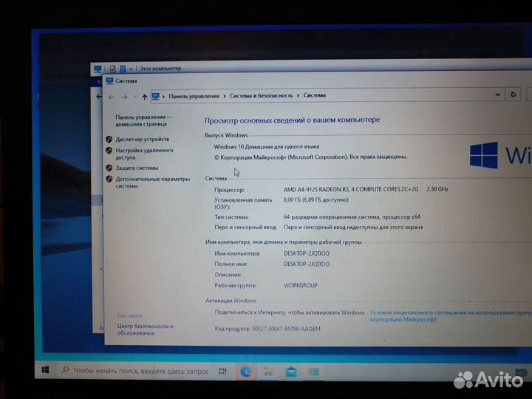Open Microsoft license terms link
532x399 pixels.
451,316
